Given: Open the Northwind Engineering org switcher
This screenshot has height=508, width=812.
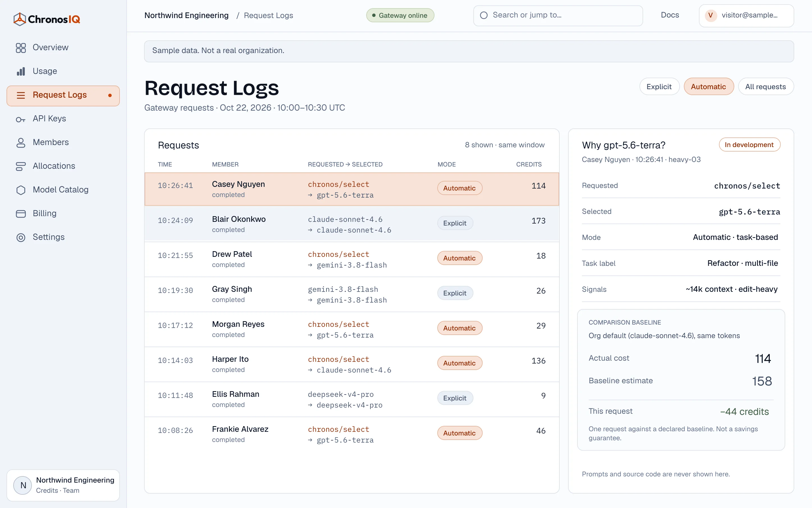Looking at the screenshot, I should coord(63,485).
